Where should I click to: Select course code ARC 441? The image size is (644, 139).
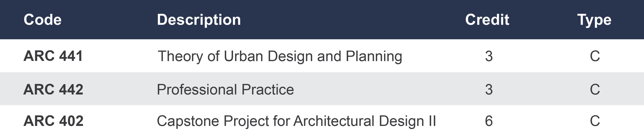(x=53, y=56)
